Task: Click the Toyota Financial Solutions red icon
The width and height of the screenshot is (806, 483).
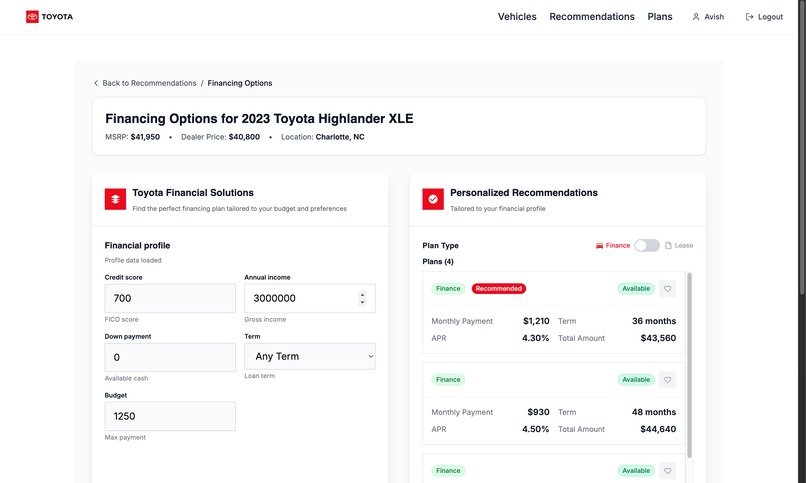Action: 115,199
